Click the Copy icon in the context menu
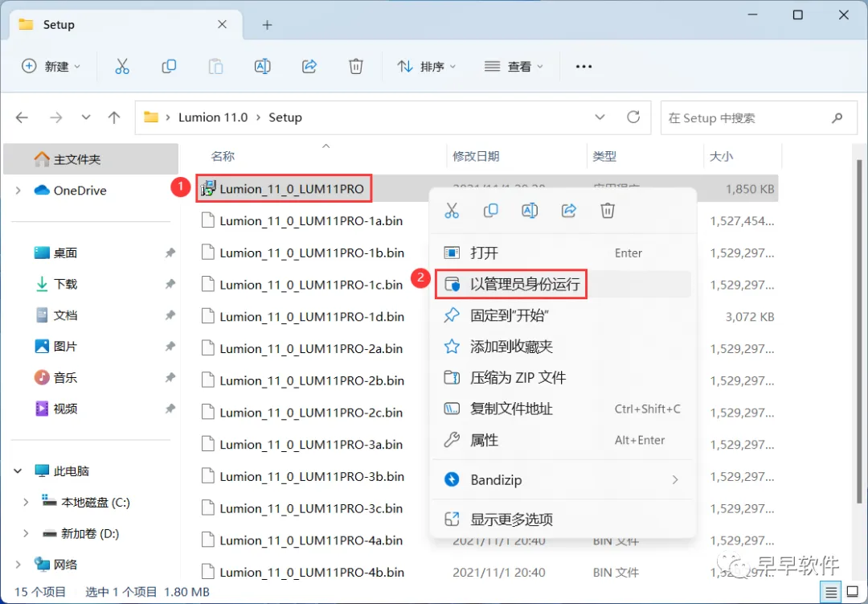868x604 pixels. (x=490, y=211)
